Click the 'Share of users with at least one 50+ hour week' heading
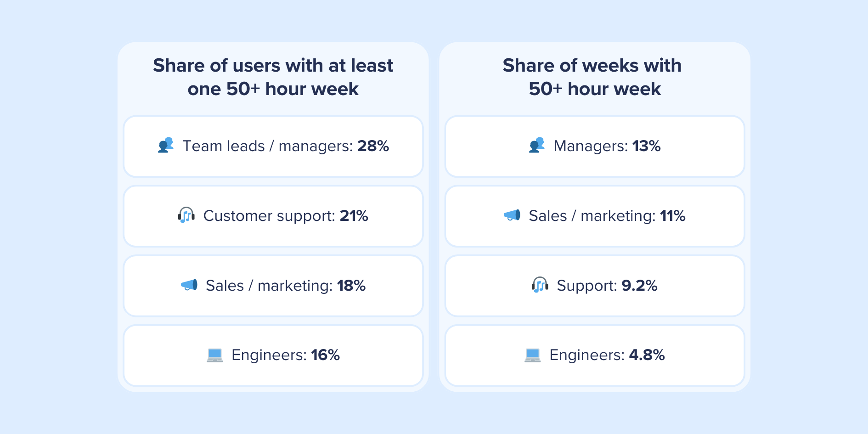Screen dimensions: 868x434 point(273,77)
